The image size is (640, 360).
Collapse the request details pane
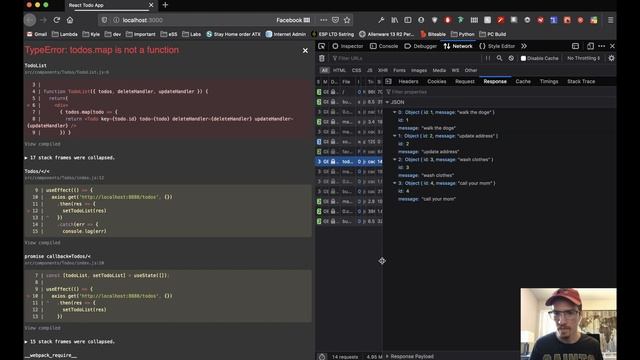point(388,81)
